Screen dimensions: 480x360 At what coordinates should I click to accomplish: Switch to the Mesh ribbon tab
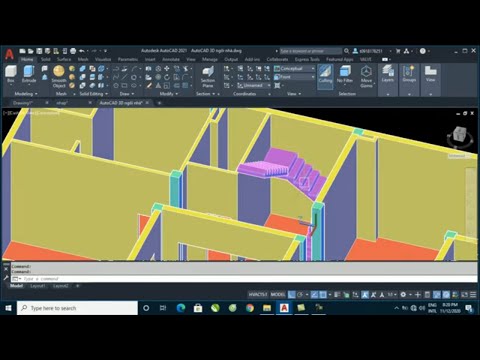[83, 59]
